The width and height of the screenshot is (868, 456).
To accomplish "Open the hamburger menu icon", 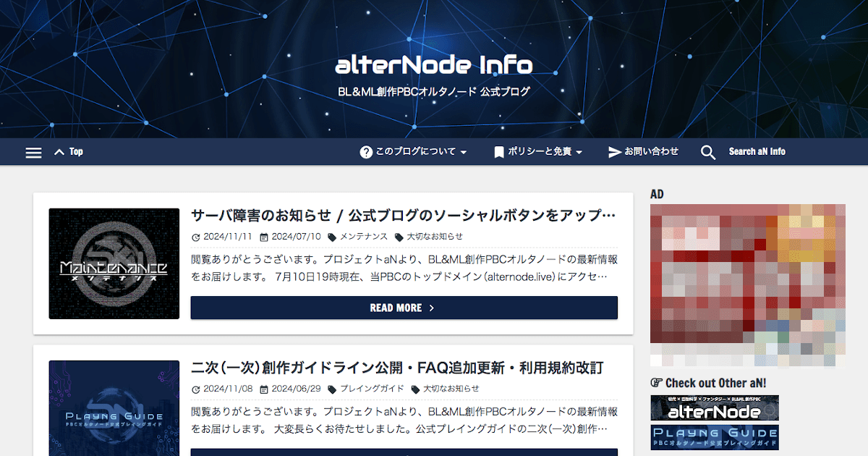I will pos(33,152).
